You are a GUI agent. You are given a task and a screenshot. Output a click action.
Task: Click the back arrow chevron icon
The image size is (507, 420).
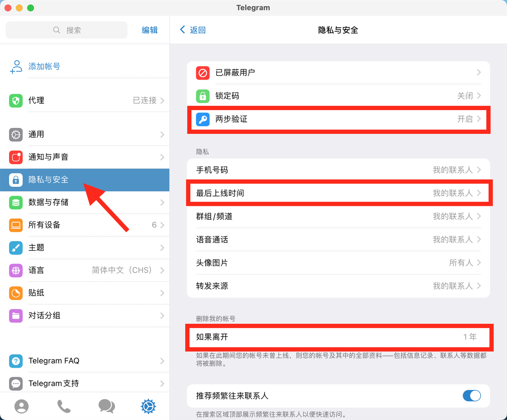(x=183, y=30)
